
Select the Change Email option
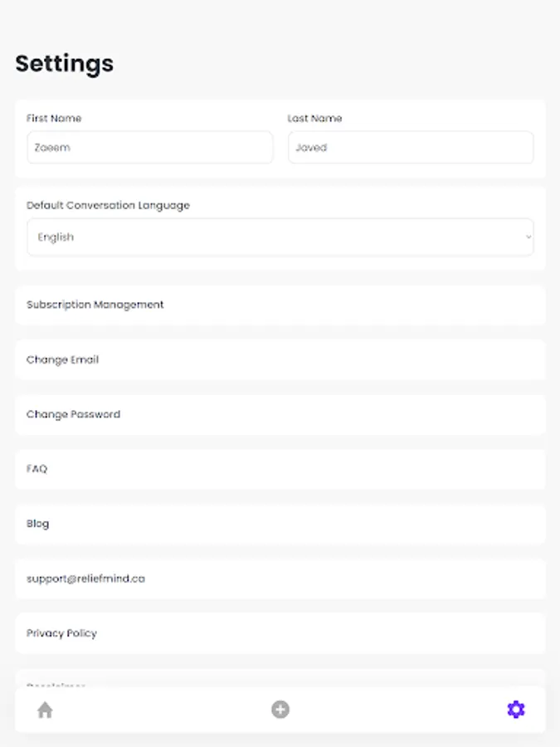(280, 359)
